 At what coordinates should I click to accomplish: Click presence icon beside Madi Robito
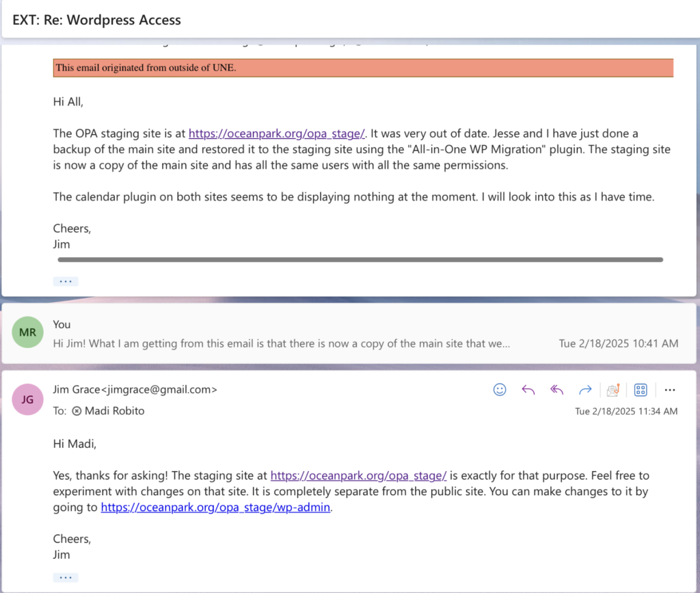77,411
